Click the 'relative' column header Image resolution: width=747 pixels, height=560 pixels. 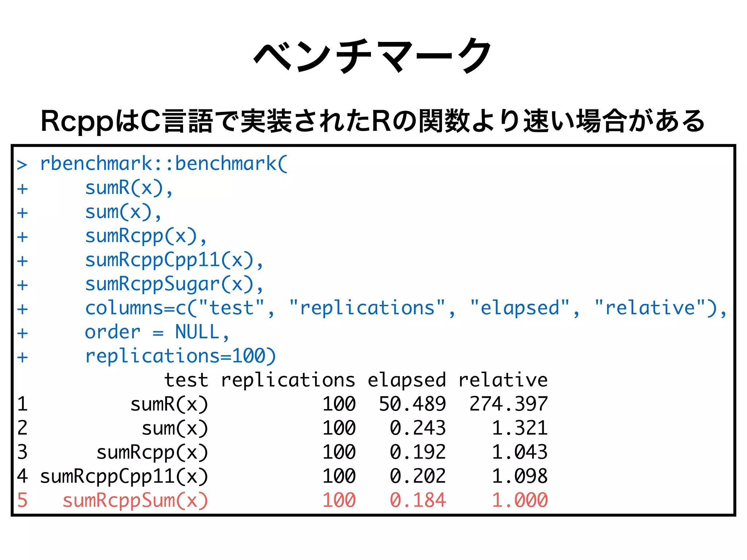[503, 380]
